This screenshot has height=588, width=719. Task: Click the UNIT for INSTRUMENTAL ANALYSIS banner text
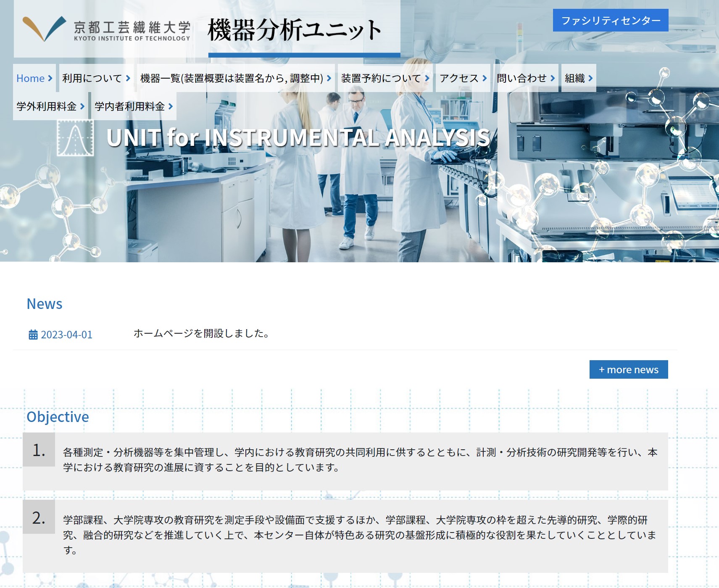(298, 137)
